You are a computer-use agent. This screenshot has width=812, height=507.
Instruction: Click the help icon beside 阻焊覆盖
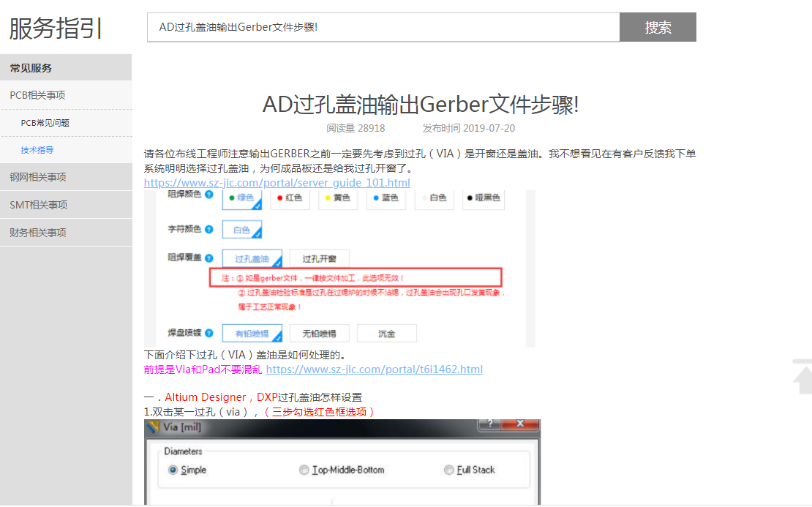pyautogui.click(x=209, y=258)
